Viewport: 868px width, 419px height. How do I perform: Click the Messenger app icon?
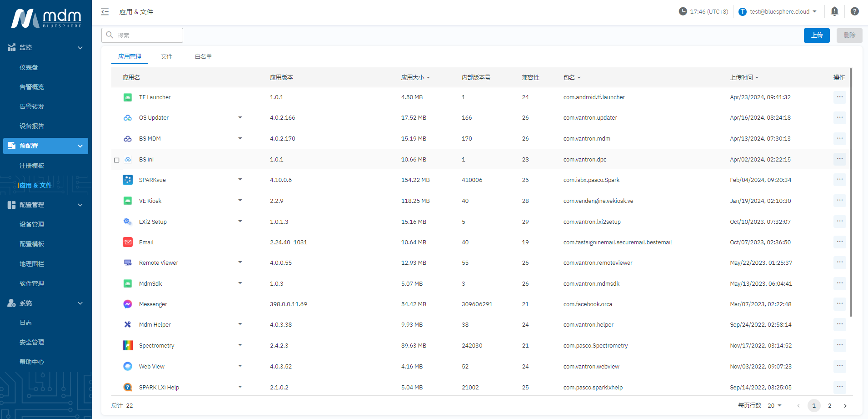pos(128,304)
